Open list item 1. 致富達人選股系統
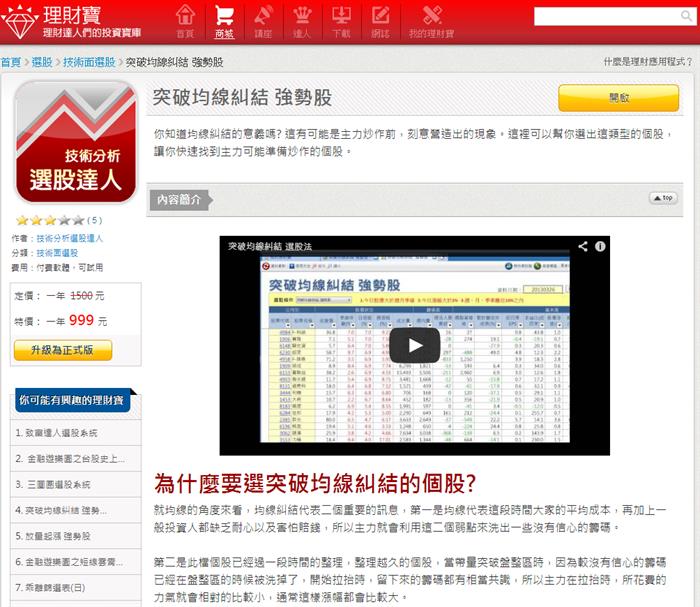Screen dimensions: 700x607 [x=75, y=432]
